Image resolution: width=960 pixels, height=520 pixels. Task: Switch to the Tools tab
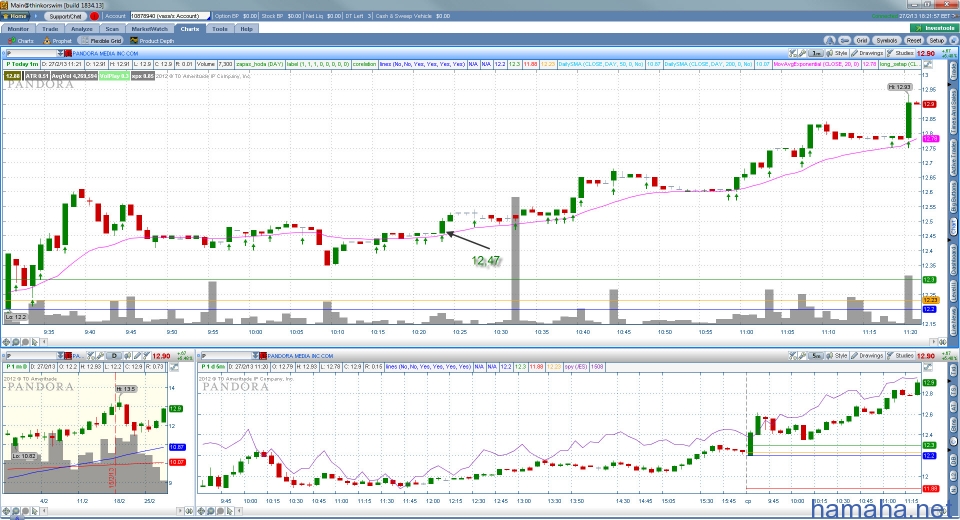coord(220,29)
